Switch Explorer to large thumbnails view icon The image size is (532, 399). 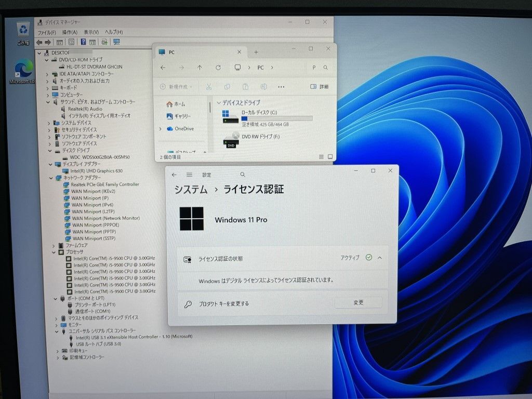[x=330, y=157]
